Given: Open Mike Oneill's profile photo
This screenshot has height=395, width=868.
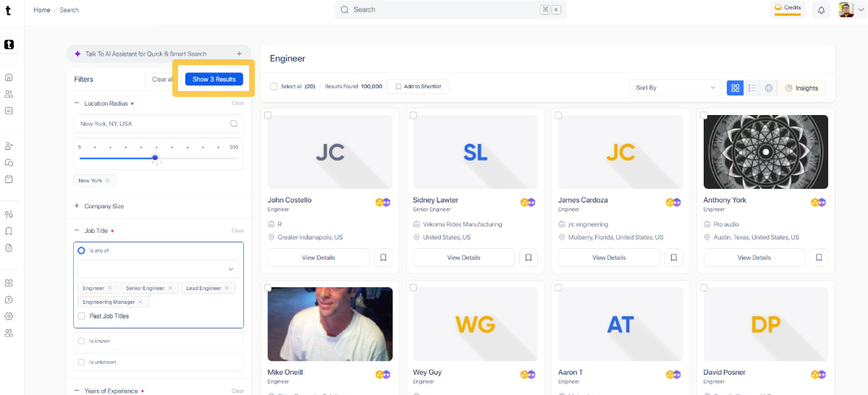Looking at the screenshot, I should pos(330,323).
